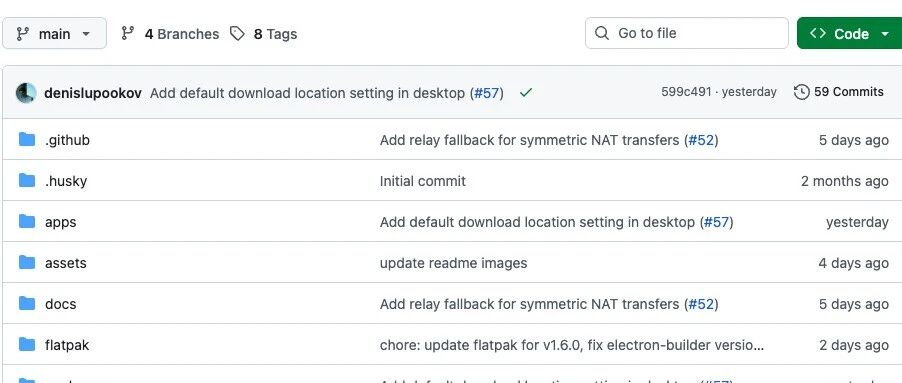The width and height of the screenshot is (902, 383).
Task: Click the tag icon beside 8 Tags
Action: click(x=238, y=33)
